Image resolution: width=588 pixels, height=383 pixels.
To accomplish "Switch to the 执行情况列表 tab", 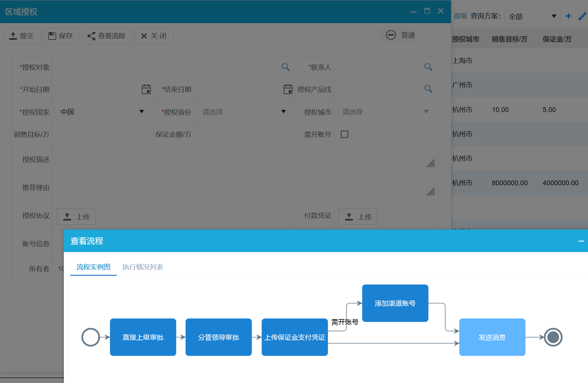I will pyautogui.click(x=143, y=267).
